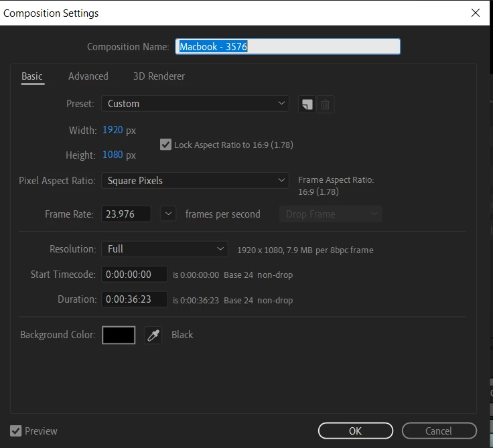Click the 1920 x 1080 resolution info text
The image size is (493, 448).
(305, 250)
